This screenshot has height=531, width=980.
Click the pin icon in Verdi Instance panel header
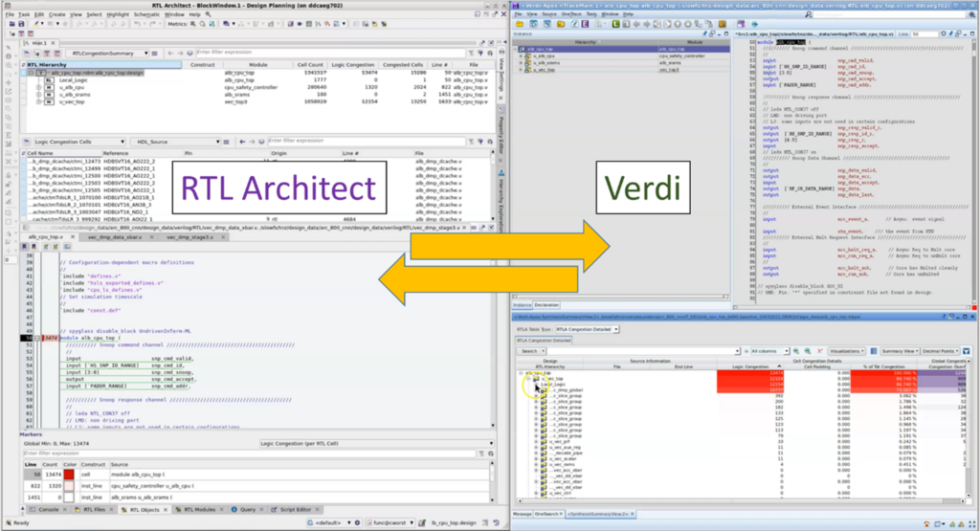point(705,33)
